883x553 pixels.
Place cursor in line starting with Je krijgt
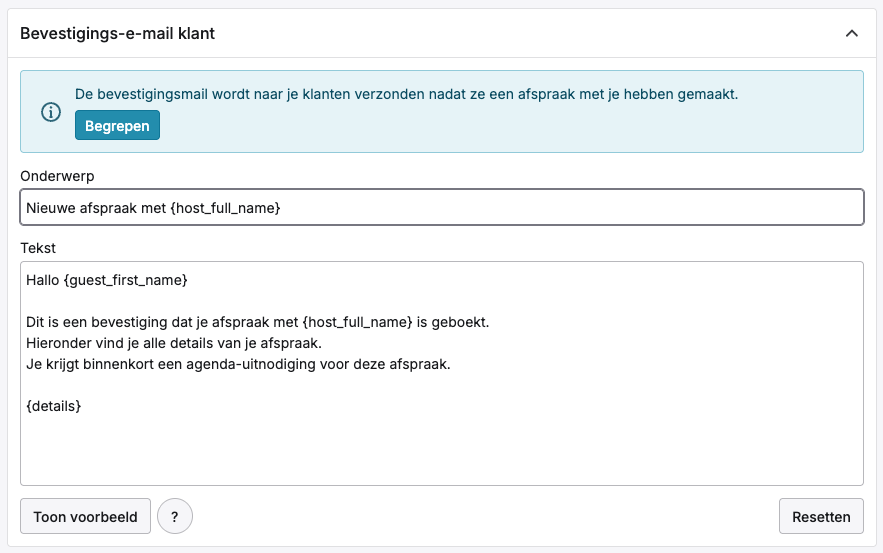[238, 364]
